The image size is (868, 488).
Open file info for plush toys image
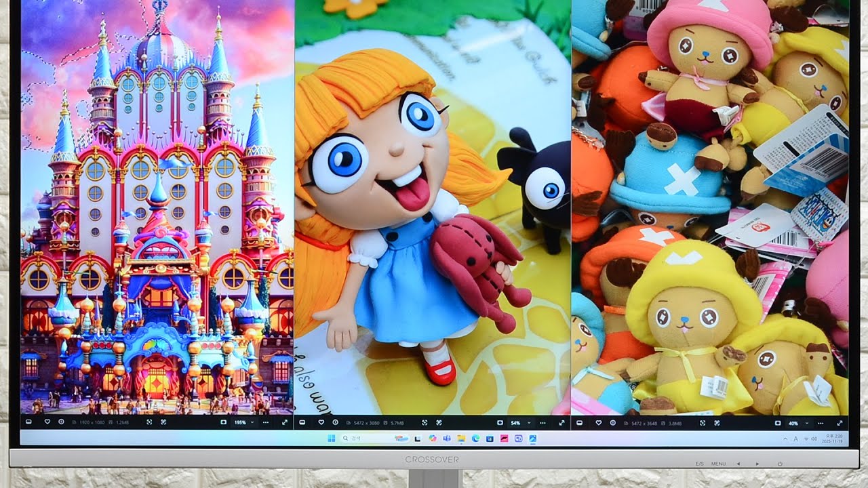click(613, 423)
